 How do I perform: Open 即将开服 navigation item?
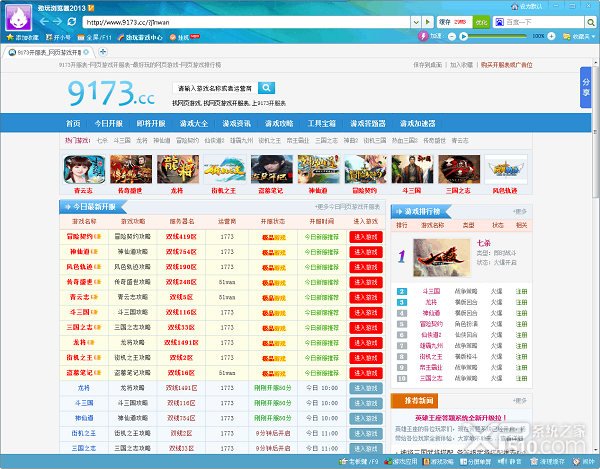151,123
